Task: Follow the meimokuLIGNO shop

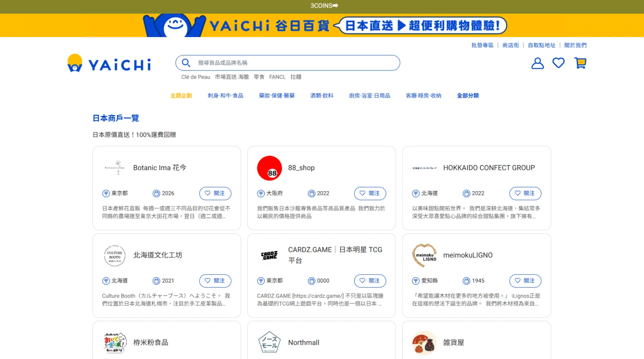Action: point(525,281)
